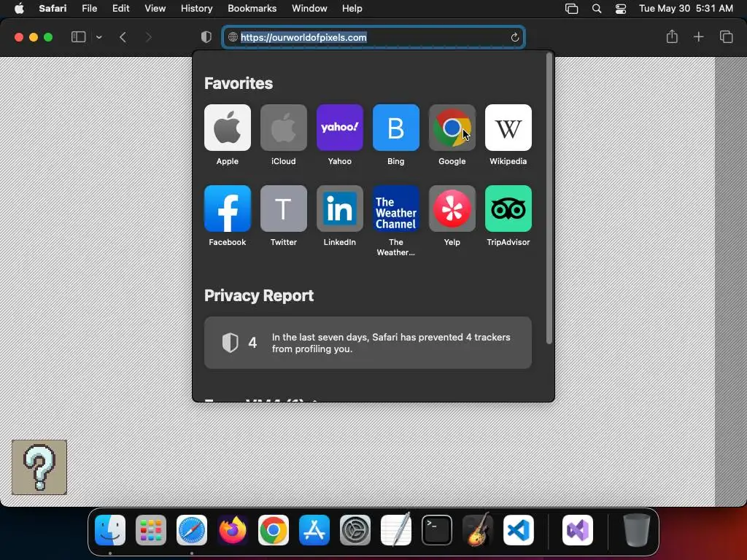This screenshot has width=747, height=560.
Task: Click the favorites panel scrollbar
Action: (x=549, y=199)
